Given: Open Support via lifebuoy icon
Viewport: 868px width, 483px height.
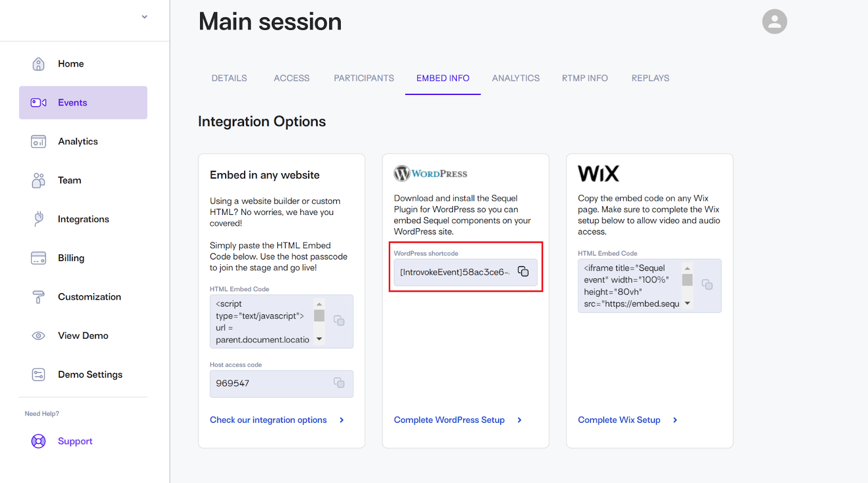Looking at the screenshot, I should (x=39, y=441).
